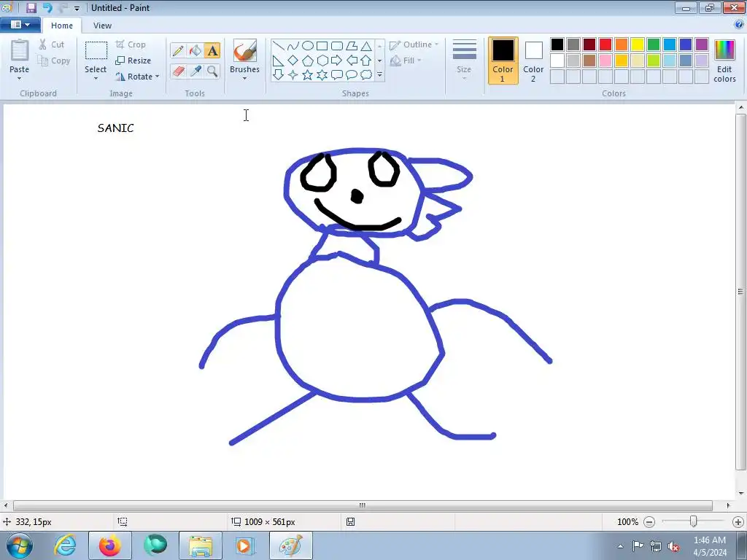747x560 pixels.
Task: Switch to the View ribbon tab
Action: [102, 26]
